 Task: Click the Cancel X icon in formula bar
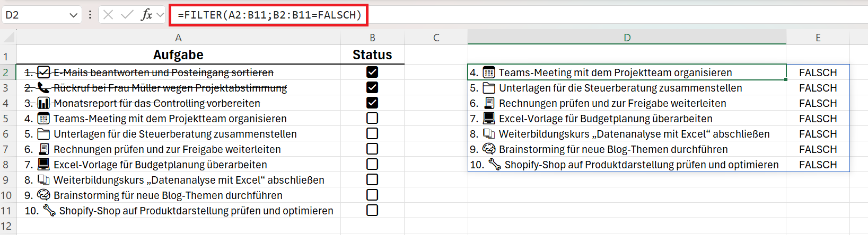coord(108,15)
